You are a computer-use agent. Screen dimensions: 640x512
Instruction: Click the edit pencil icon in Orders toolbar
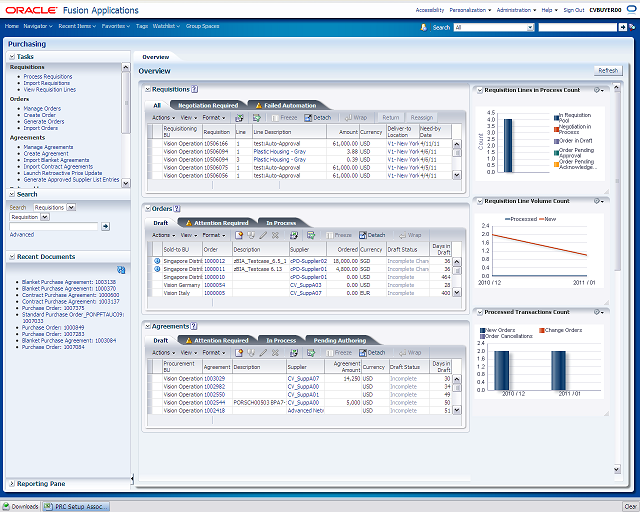tap(263, 235)
